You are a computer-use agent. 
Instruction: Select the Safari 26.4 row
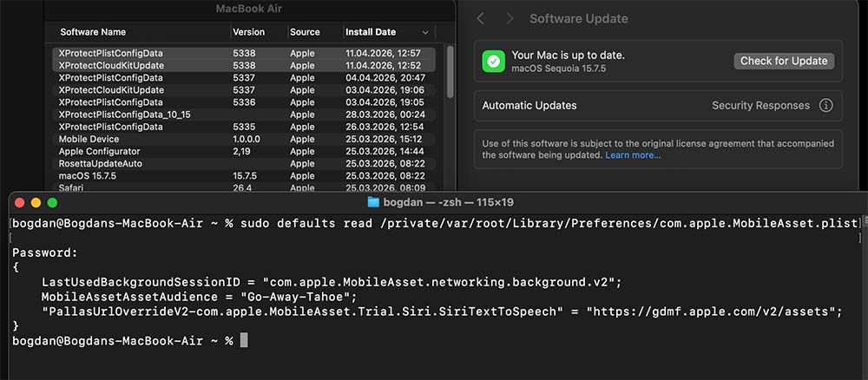tap(244, 187)
